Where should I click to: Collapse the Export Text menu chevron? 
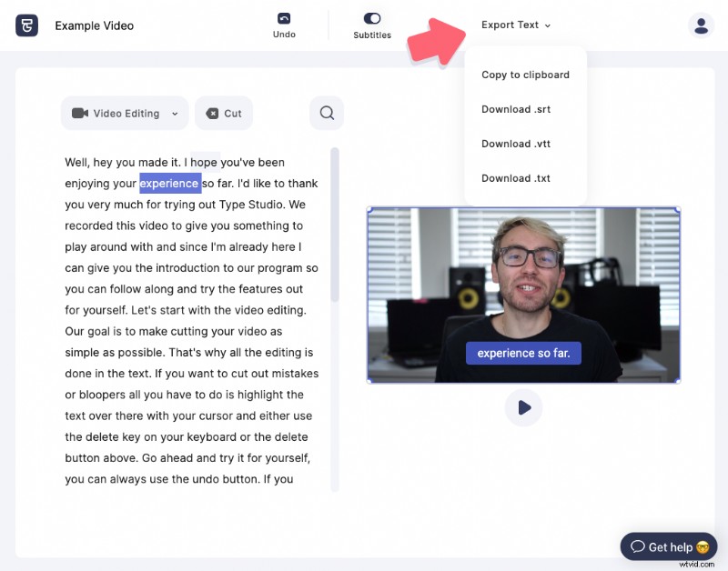click(x=547, y=25)
